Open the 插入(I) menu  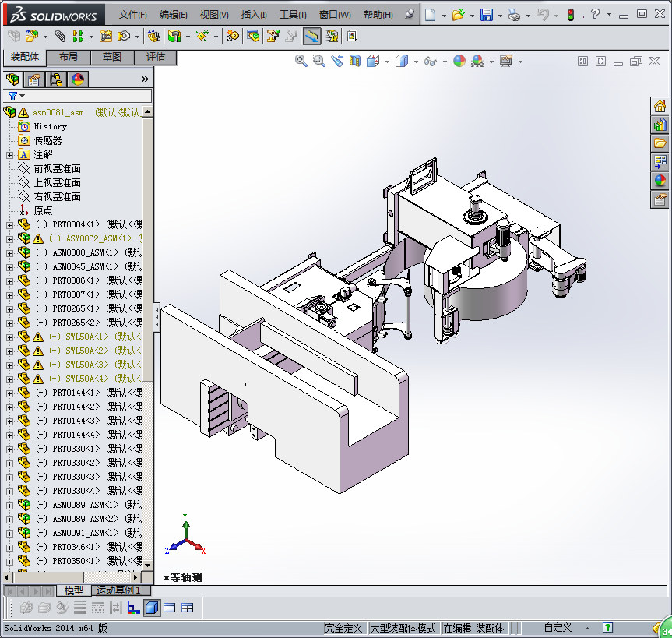coord(254,15)
